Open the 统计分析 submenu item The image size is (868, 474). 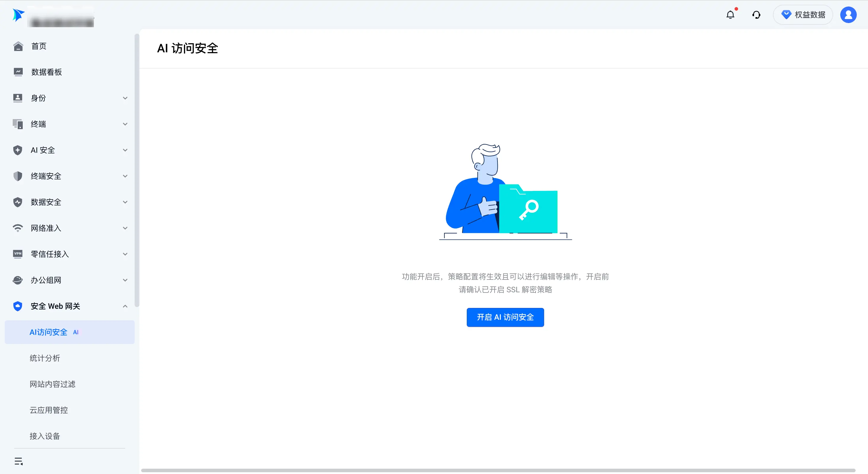coord(69,358)
